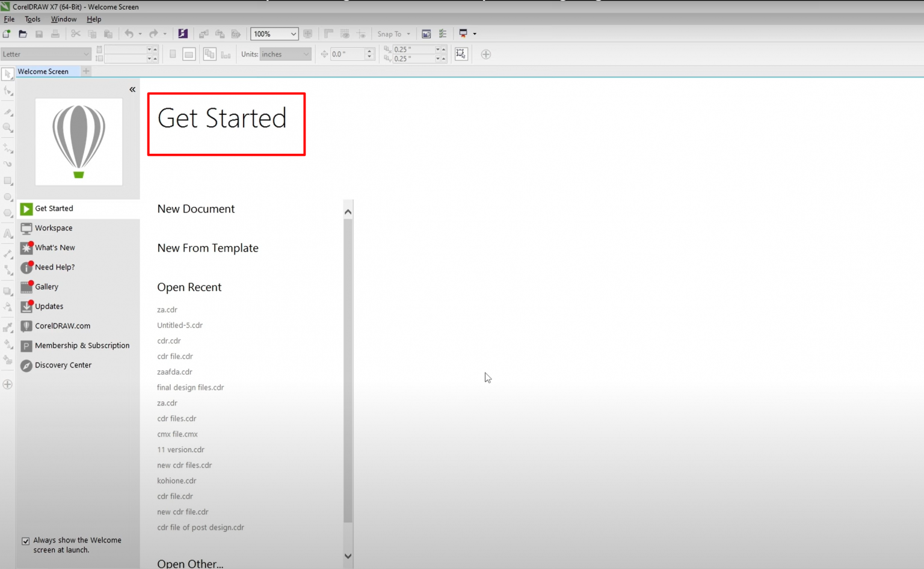Image resolution: width=924 pixels, height=569 pixels.
Task: Click the new tab plus button
Action: 86,71
